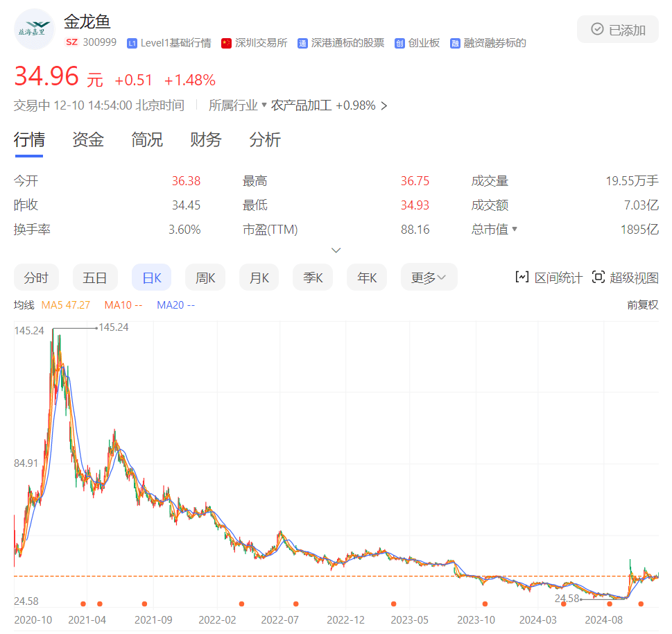The width and height of the screenshot is (672, 634).
Task: Click the 市盈(TTM) value 88.16
Action: click(415, 230)
